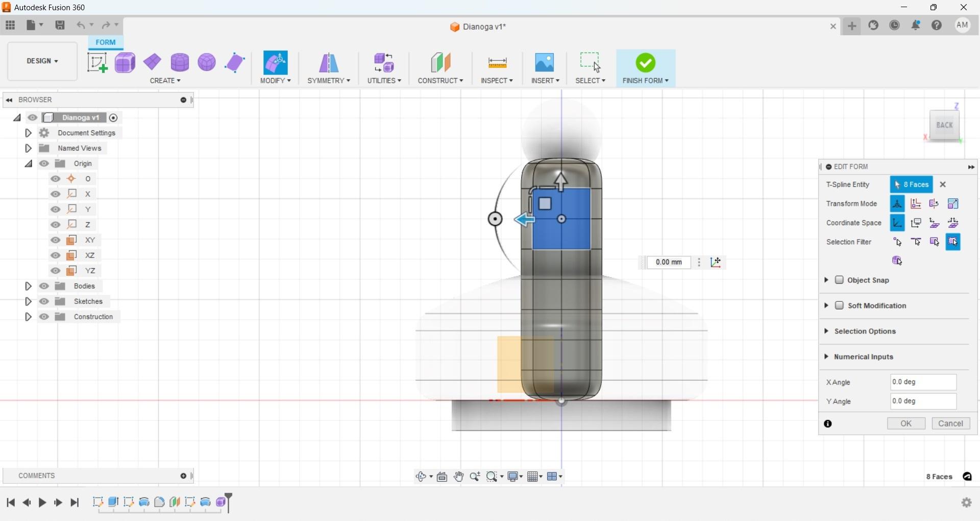Click inside the X Angle input field
Viewport: 980px width, 521px height.
(923, 382)
